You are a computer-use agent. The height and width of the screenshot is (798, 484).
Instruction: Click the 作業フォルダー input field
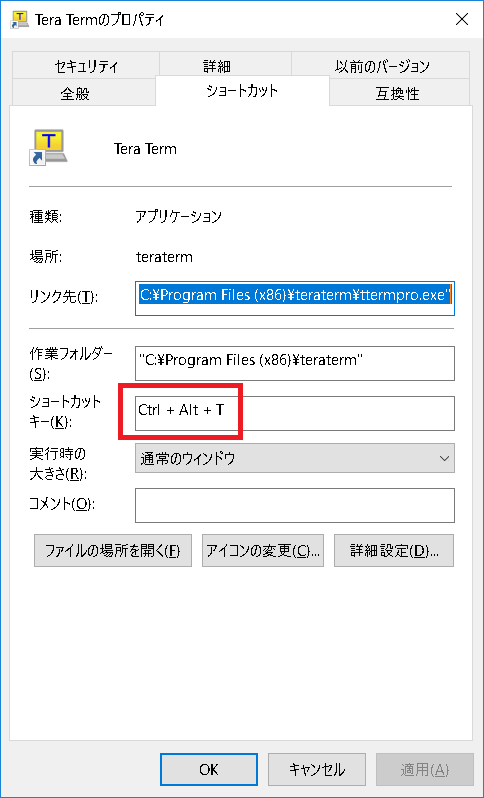(x=295, y=363)
